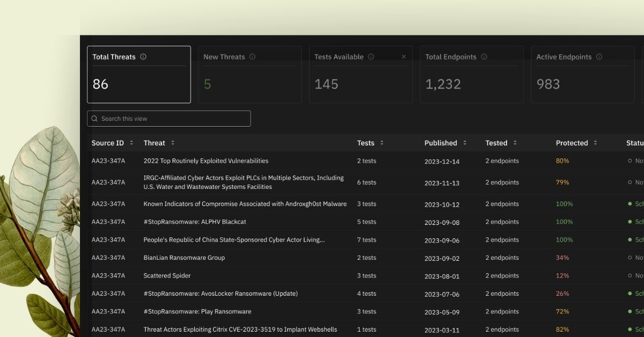The image size is (644, 337).
Task: Open #StopRansomware: Play Ransomware threat
Action: [x=197, y=311]
